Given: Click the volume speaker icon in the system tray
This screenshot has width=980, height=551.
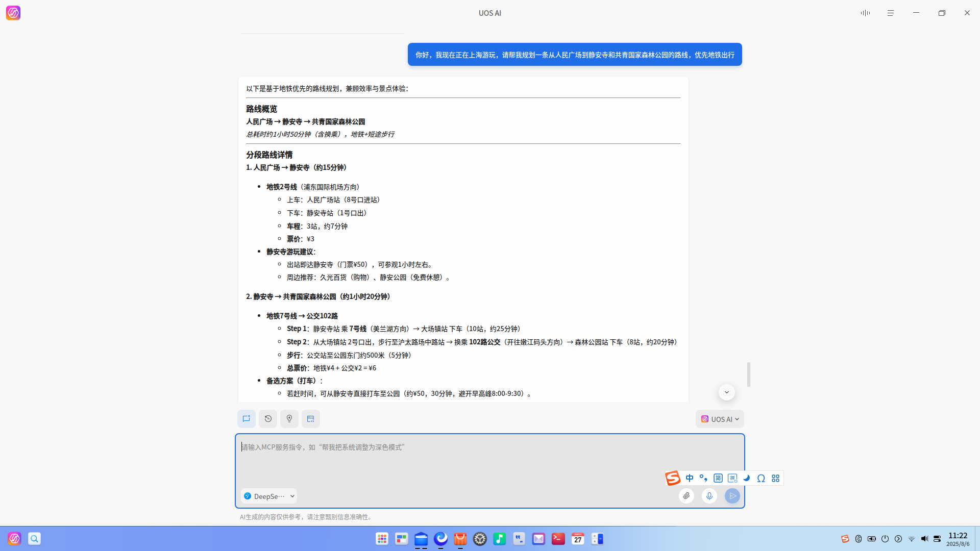Looking at the screenshot, I should [x=924, y=539].
